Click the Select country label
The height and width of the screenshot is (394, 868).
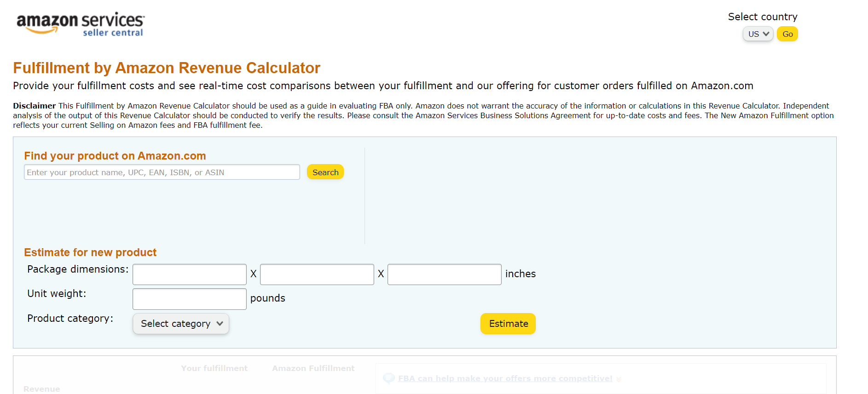763,17
